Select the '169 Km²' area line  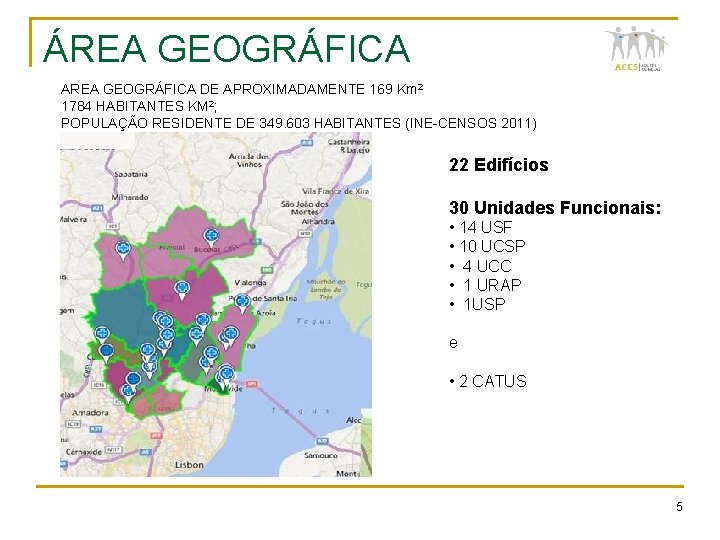tap(242, 89)
